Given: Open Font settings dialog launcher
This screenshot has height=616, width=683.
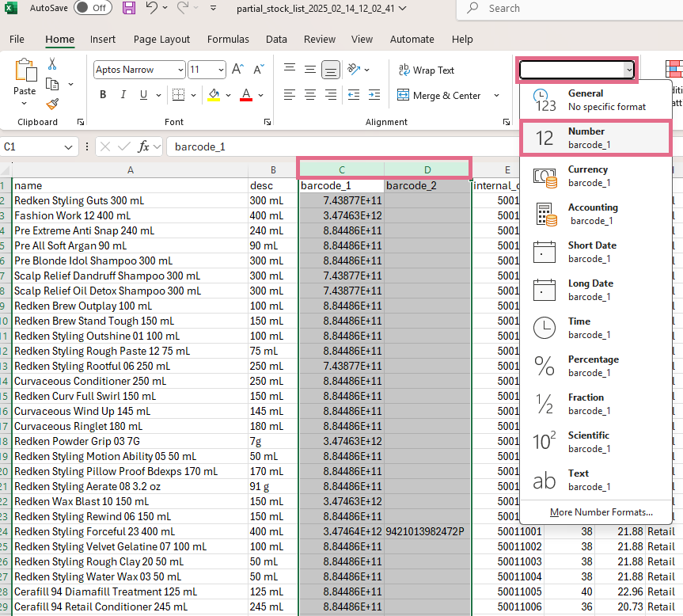Looking at the screenshot, I should pos(268,122).
